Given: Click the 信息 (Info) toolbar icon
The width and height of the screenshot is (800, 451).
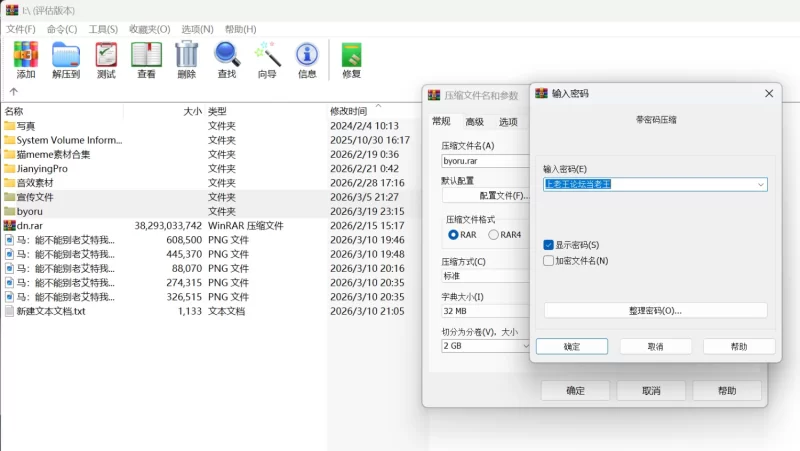Looking at the screenshot, I should pos(307,59).
